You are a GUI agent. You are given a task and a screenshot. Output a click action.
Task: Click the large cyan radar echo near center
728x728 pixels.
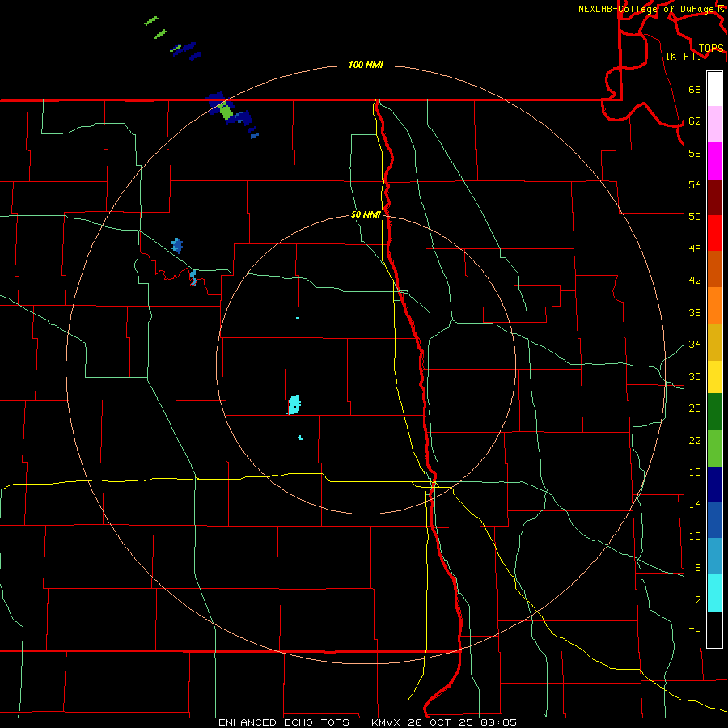point(294,404)
